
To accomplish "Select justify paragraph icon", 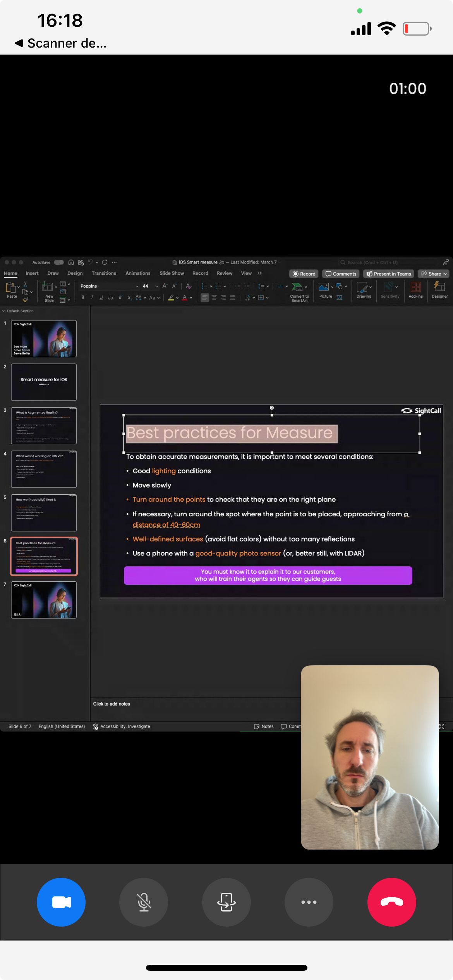I will point(233,297).
